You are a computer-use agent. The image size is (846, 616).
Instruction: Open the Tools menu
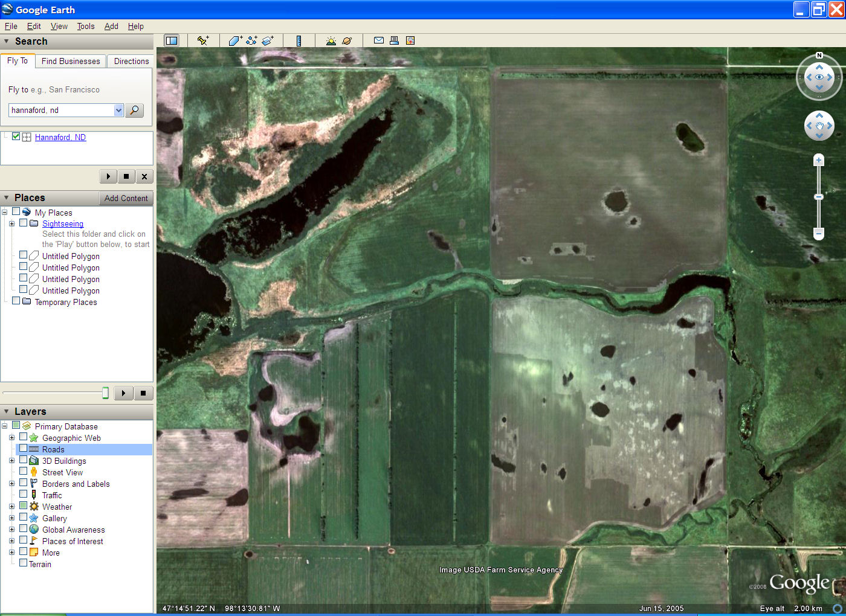(x=86, y=26)
